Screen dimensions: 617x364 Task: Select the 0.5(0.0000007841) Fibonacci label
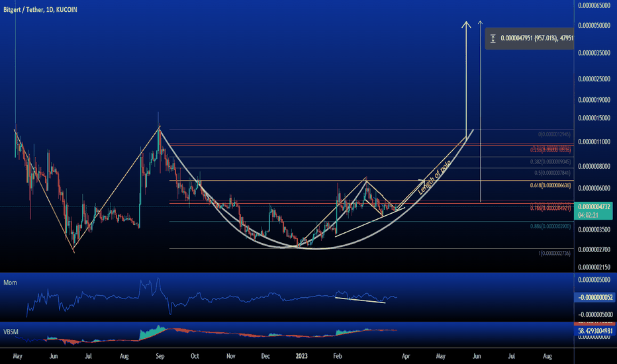coord(552,173)
